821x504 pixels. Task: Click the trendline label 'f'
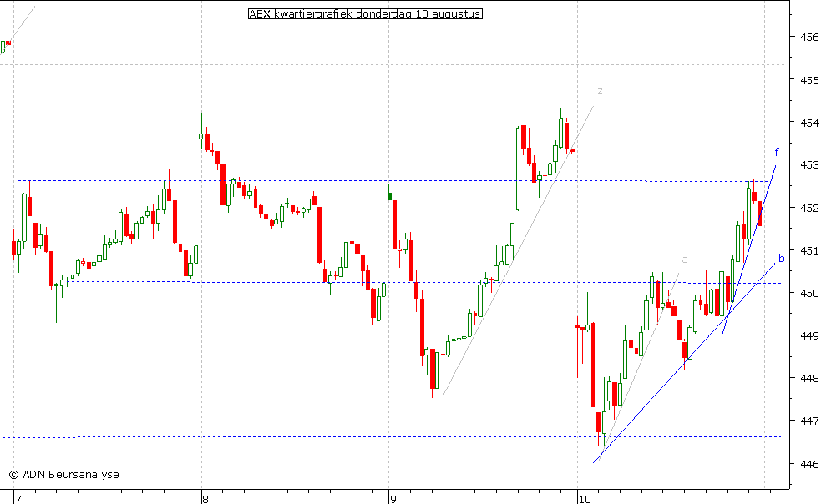(x=777, y=153)
